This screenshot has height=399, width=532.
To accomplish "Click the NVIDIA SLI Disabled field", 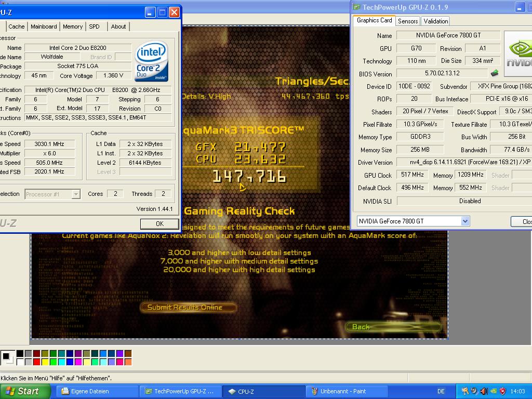I will pos(464,201).
